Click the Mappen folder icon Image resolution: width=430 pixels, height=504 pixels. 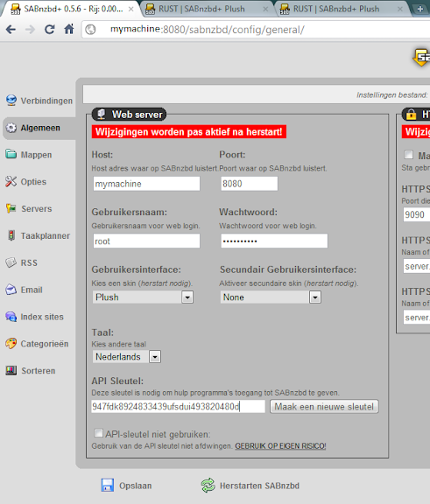tap(11, 154)
